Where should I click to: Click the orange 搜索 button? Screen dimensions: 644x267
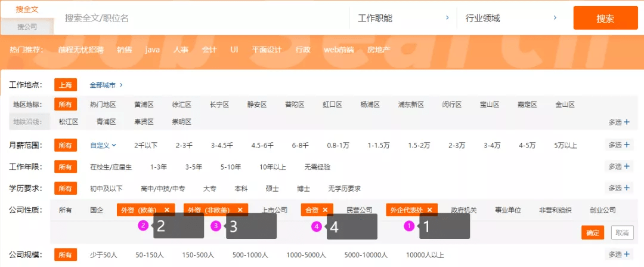[605, 18]
